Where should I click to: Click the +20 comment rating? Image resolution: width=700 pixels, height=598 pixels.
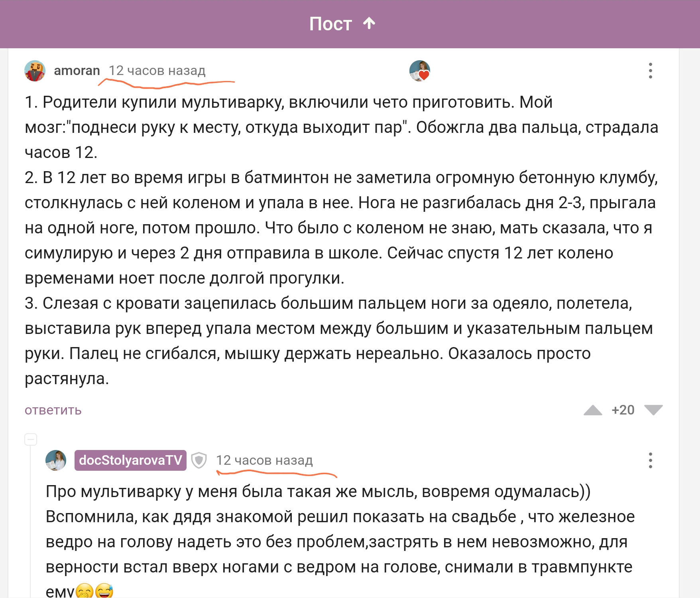(623, 410)
